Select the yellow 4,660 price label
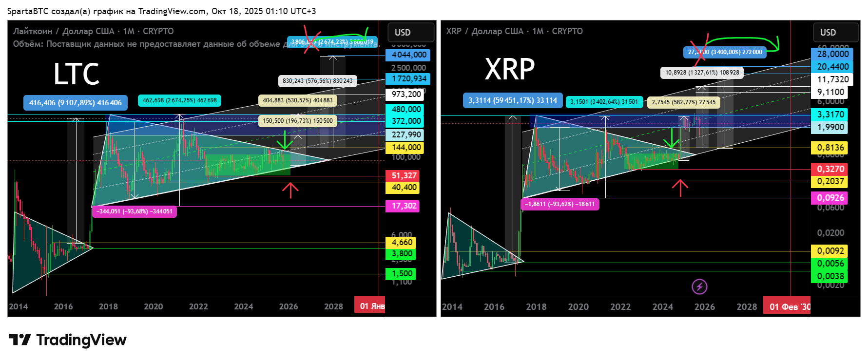Viewport: 868px width, 362px height. pos(401,242)
